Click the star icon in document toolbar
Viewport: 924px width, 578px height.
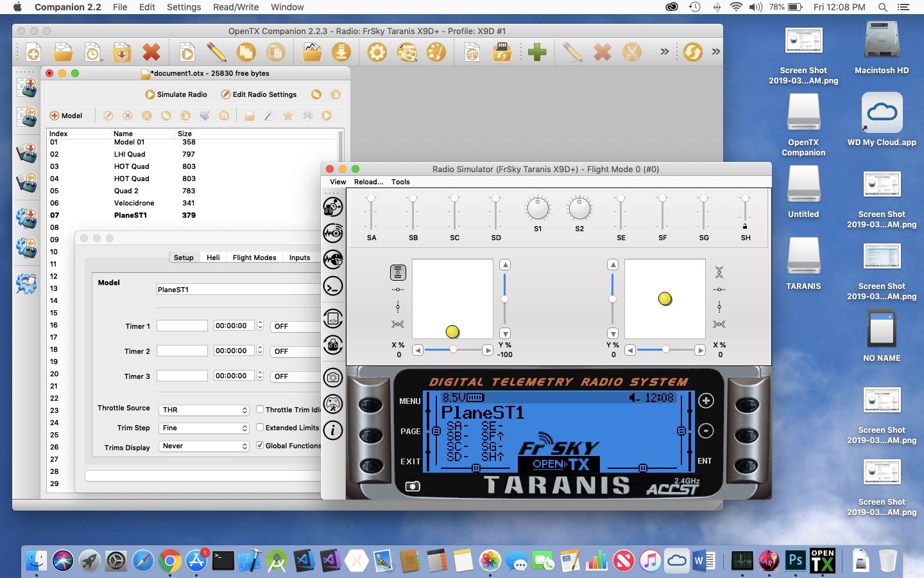[x=288, y=116]
